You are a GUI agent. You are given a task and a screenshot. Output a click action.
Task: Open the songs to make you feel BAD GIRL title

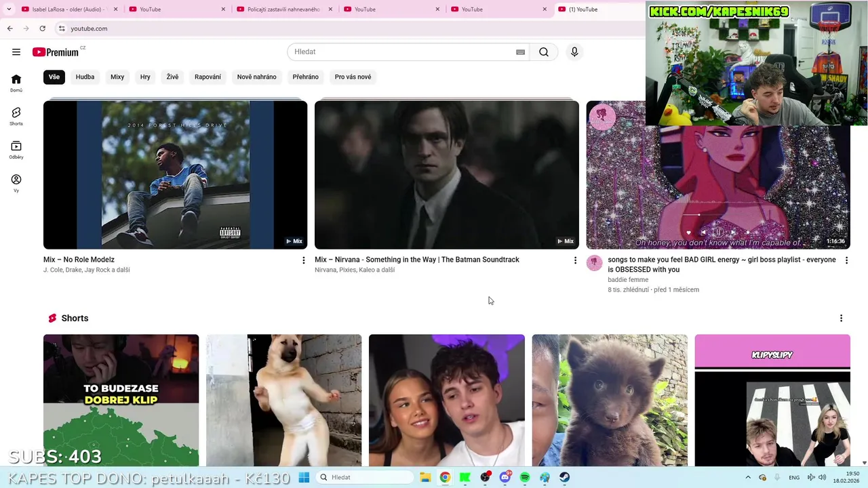(722, 264)
